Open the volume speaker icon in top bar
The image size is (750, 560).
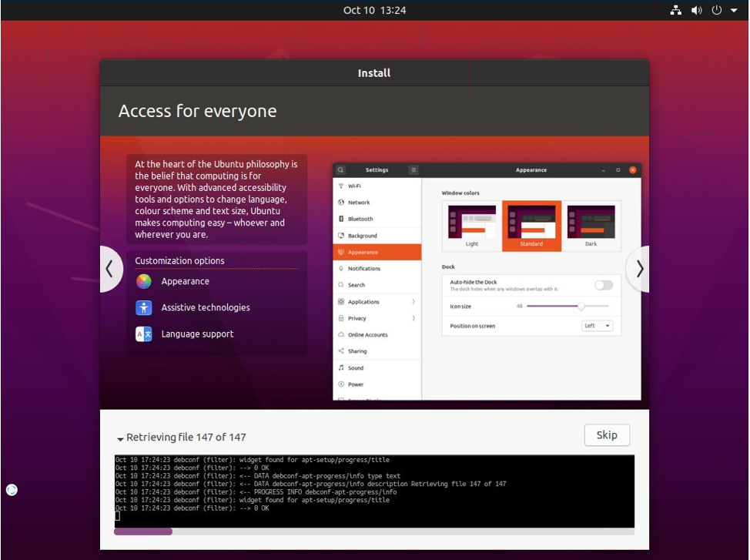(696, 10)
